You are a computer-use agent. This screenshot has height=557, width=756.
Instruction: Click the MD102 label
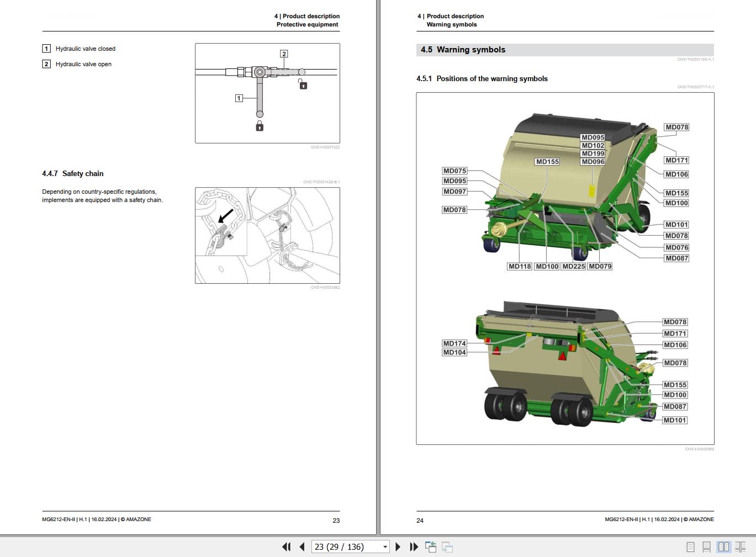(593, 146)
